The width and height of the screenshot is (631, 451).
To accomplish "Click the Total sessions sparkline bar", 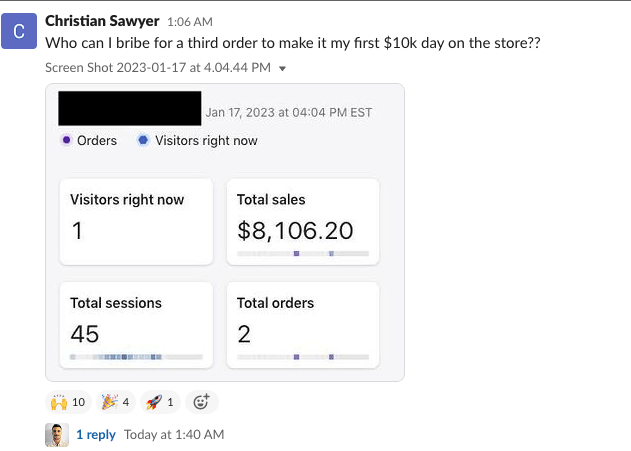I will coord(136,357).
